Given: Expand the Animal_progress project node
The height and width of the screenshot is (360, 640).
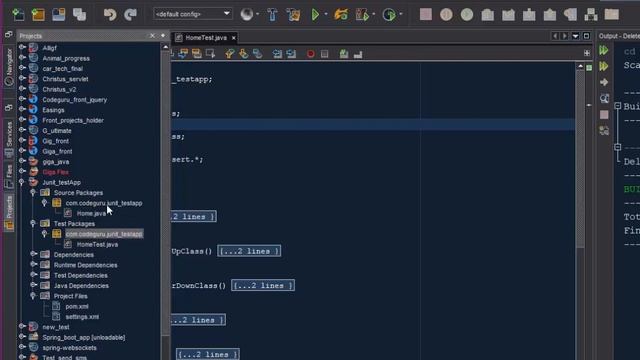Looking at the screenshot, I should pos(23,58).
